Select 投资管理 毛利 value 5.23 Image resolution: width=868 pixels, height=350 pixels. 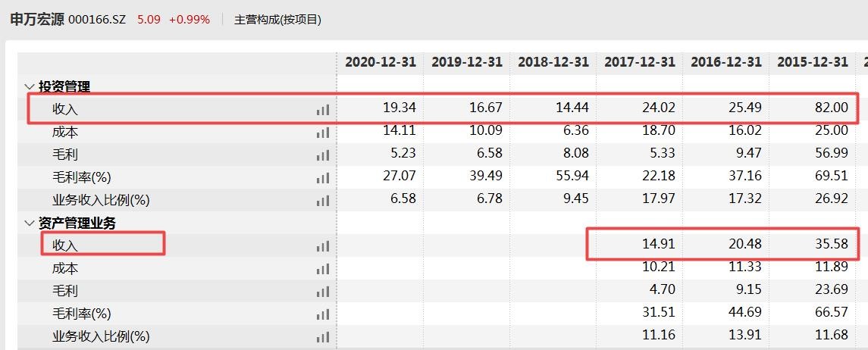pyautogui.click(x=403, y=153)
